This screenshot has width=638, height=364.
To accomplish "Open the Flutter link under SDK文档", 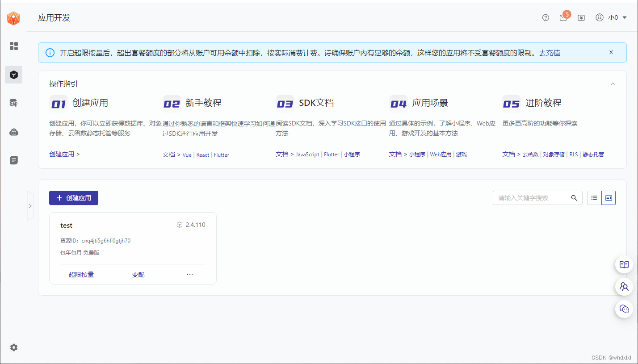I will click(x=332, y=155).
